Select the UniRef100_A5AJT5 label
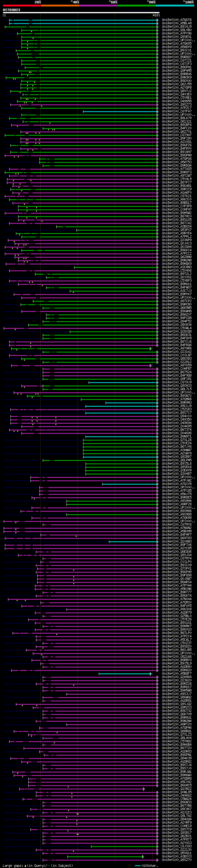 [177, 494]
